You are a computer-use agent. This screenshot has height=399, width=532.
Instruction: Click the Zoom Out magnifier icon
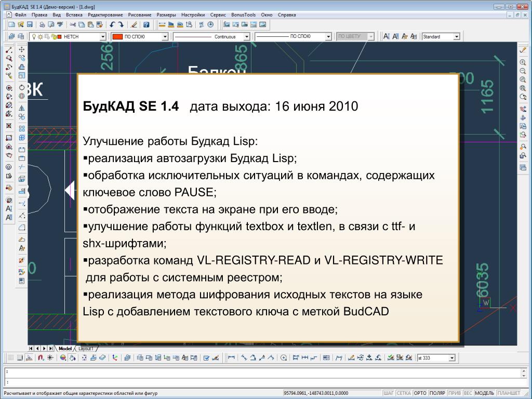[x=523, y=71]
